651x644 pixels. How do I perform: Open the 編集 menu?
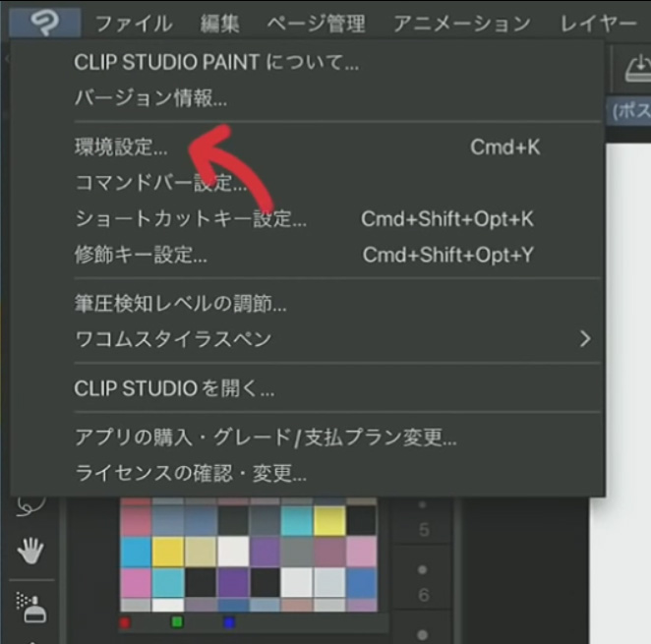point(220,23)
